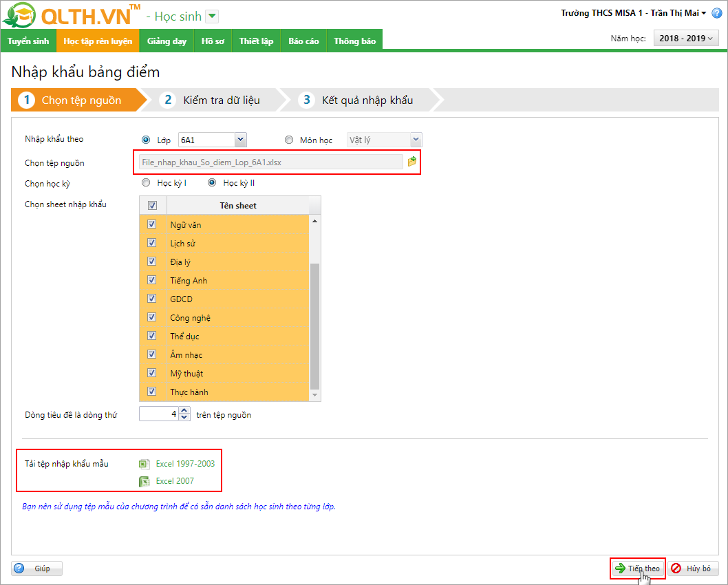This screenshot has height=585, width=728.
Task: Open the Năm học 2018 - 2019 dropdown
Action: (686, 38)
